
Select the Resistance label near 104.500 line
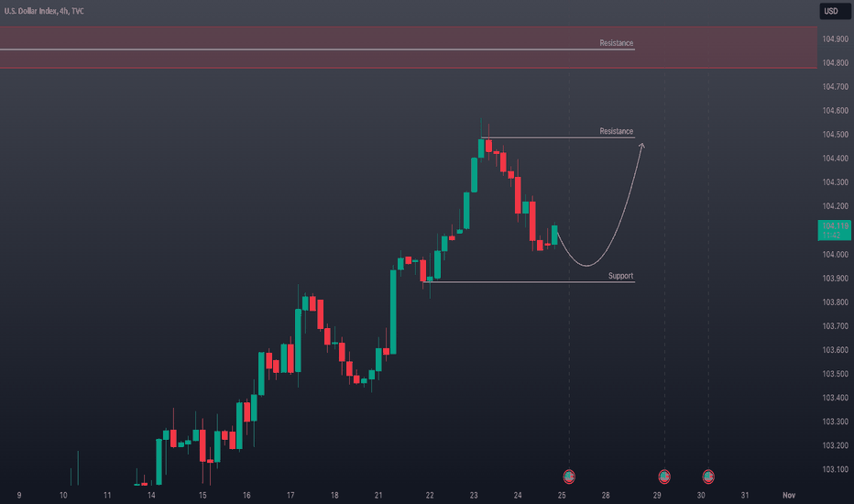click(617, 131)
